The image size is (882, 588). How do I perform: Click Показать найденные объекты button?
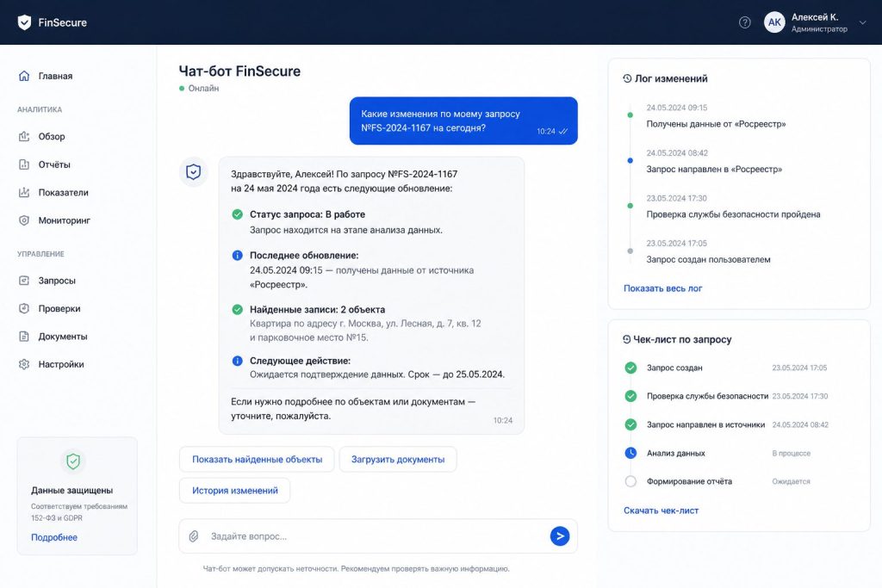[257, 459]
